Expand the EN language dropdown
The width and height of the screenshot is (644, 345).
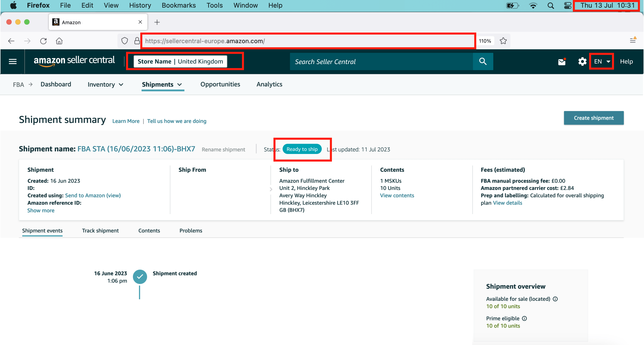tap(602, 61)
